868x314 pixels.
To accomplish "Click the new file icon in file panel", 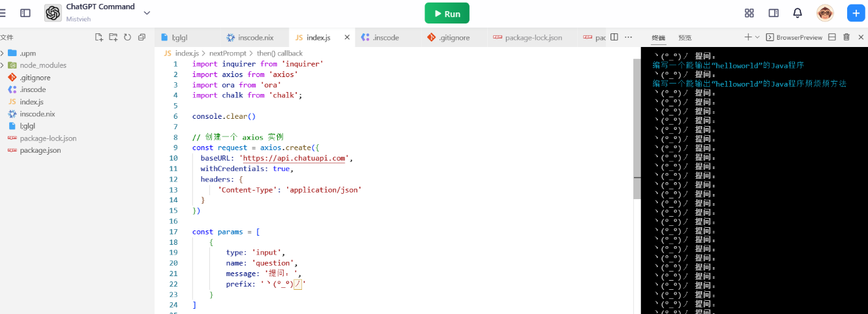I will [99, 37].
